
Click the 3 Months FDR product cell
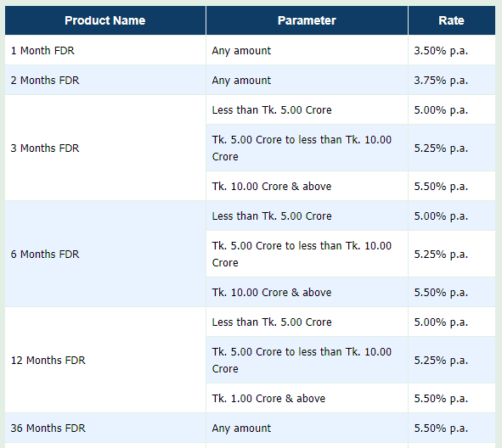105,148
